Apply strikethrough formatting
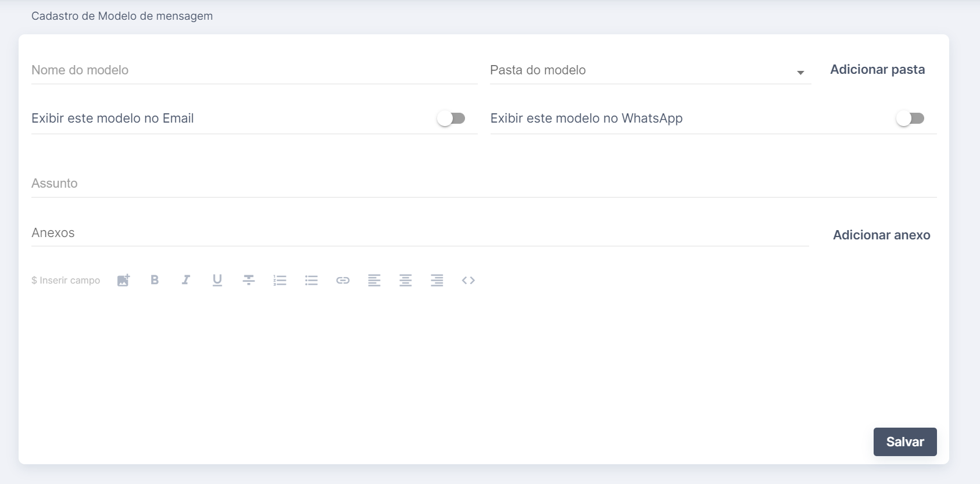 [249, 280]
